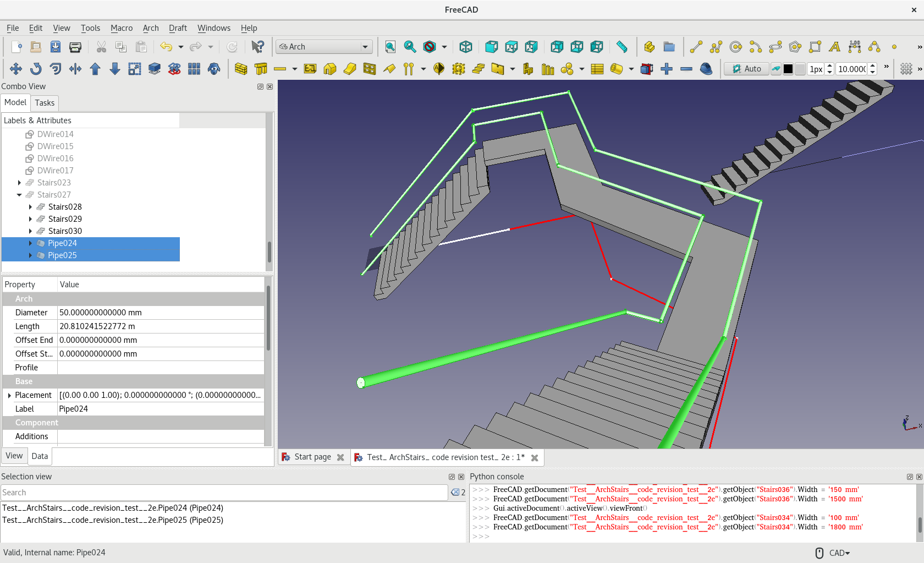Viewport: 924px width, 563px height.
Task: Select Stairs029 in the model tree
Action: 65,219
